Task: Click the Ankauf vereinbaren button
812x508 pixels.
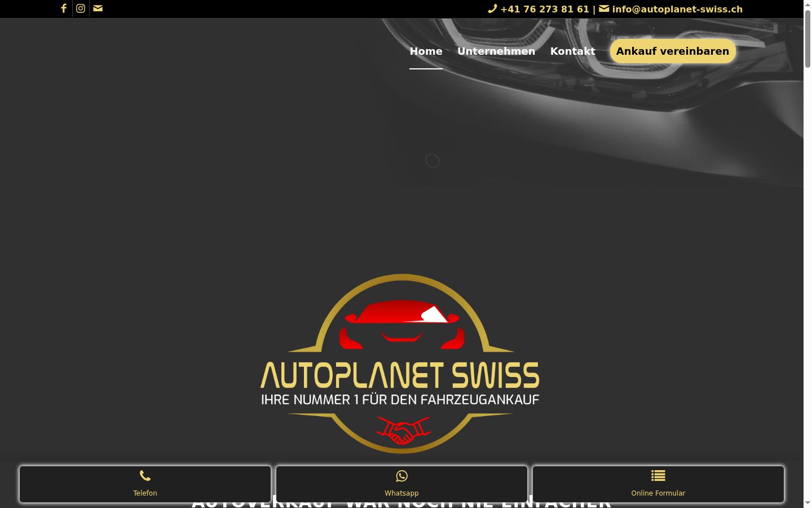Action: (x=673, y=51)
